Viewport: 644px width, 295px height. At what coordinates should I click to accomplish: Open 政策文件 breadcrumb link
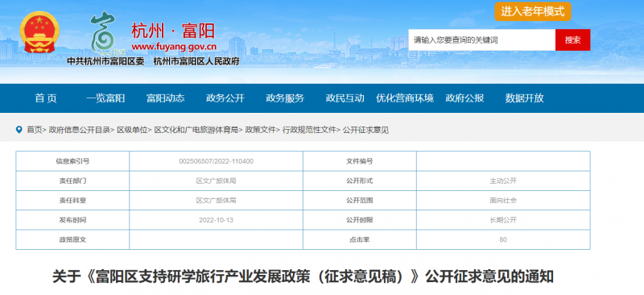point(260,130)
